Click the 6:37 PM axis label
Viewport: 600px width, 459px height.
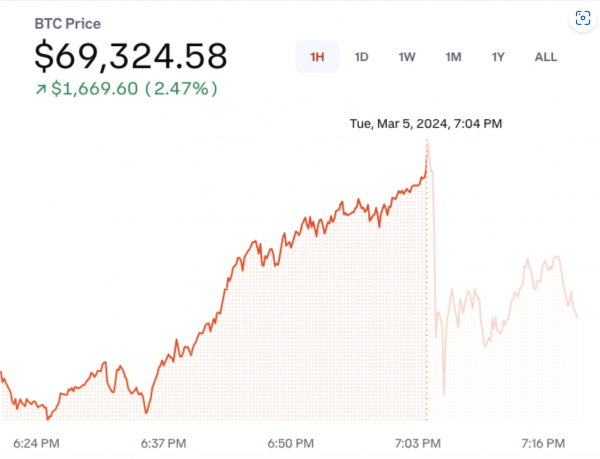click(x=165, y=441)
